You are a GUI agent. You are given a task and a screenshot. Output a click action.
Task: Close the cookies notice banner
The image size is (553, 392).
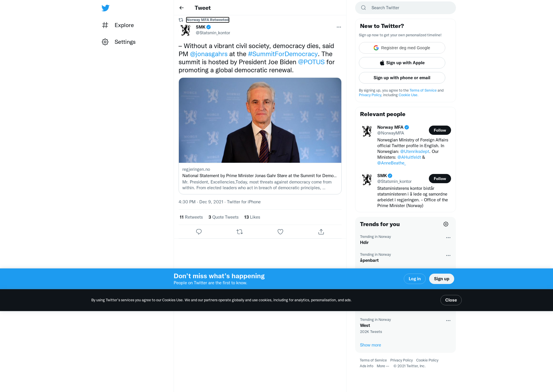coord(451,300)
